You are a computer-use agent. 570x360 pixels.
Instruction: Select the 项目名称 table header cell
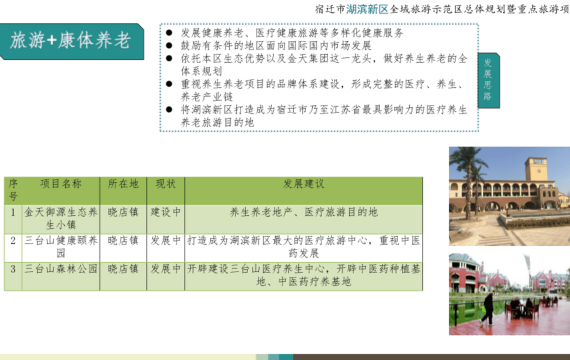61,191
